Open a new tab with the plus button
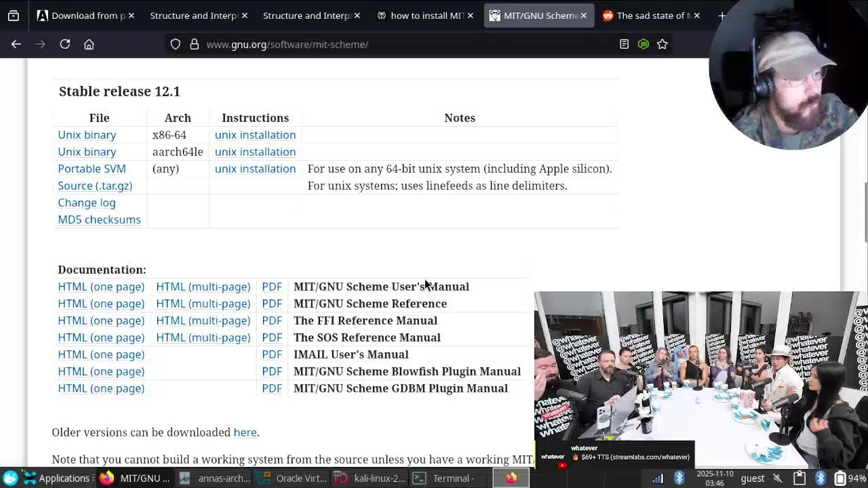 coord(722,16)
